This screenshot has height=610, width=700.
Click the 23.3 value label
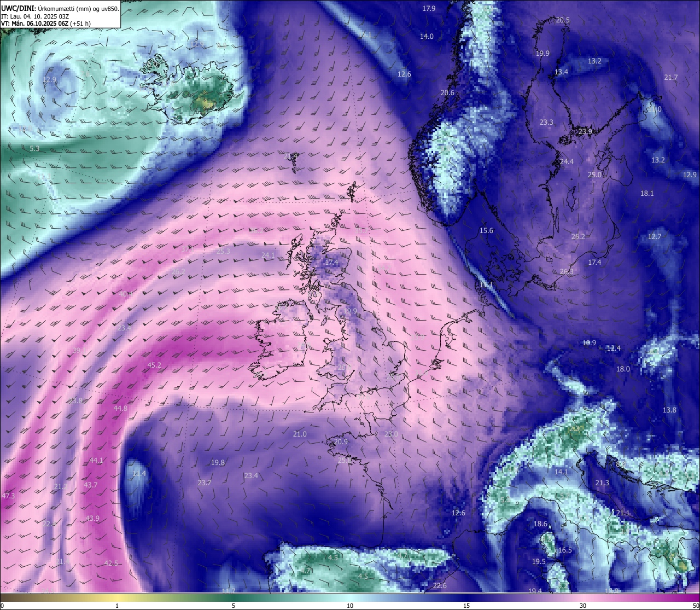click(546, 123)
